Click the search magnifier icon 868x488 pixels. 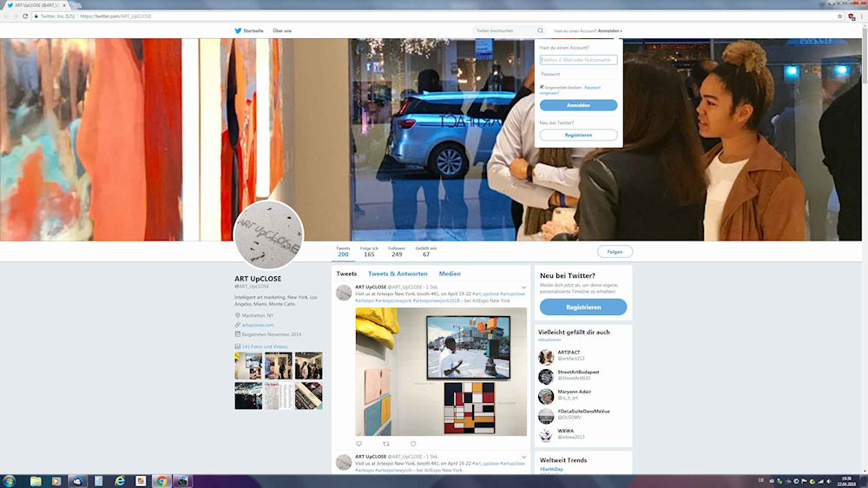[540, 30]
